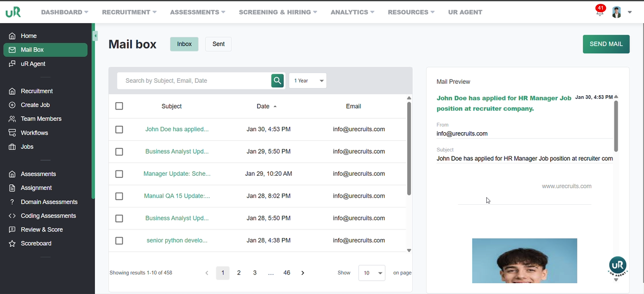The width and height of the screenshot is (644, 294).
Task: Expand the Show 10 per page dropdown
Action: [372, 273]
